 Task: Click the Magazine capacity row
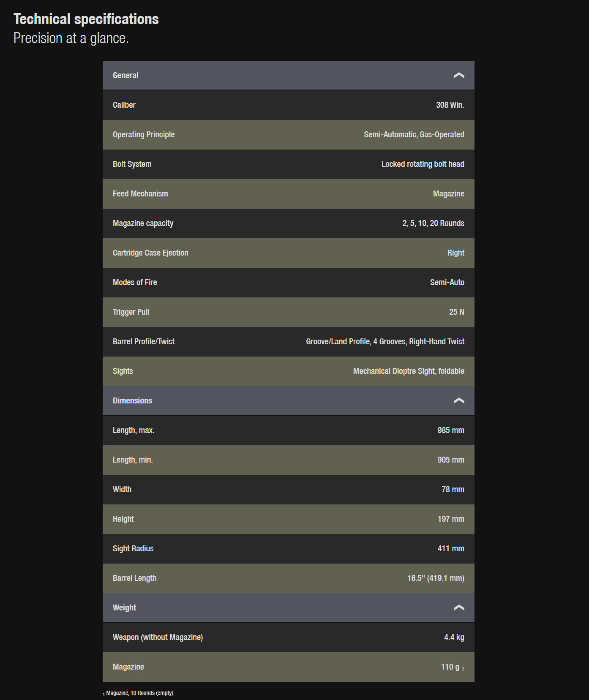[288, 223]
